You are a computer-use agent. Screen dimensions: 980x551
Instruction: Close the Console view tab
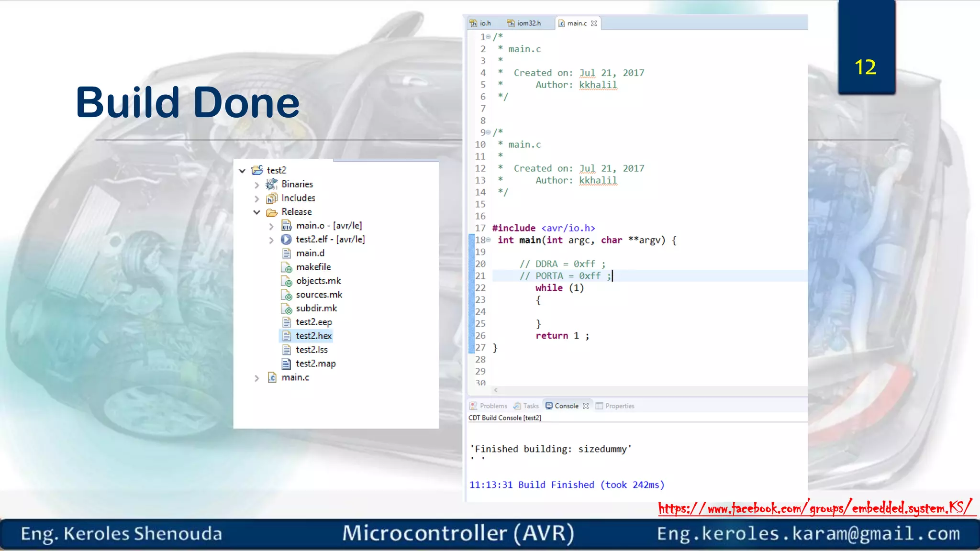click(586, 406)
